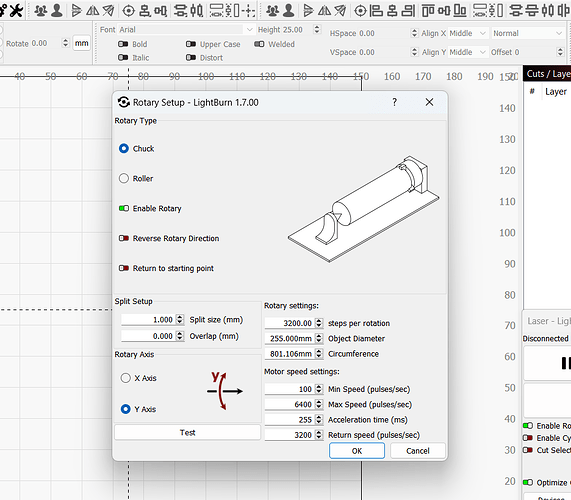Viewport: 571px width, 500px height.
Task: Toggle the Bold text switch
Action: point(123,44)
